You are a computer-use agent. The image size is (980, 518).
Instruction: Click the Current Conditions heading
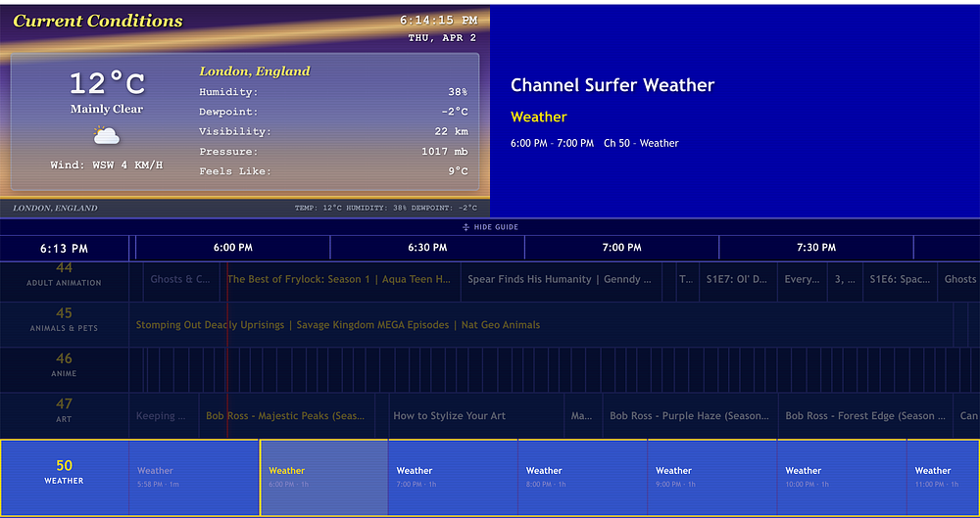pos(98,21)
